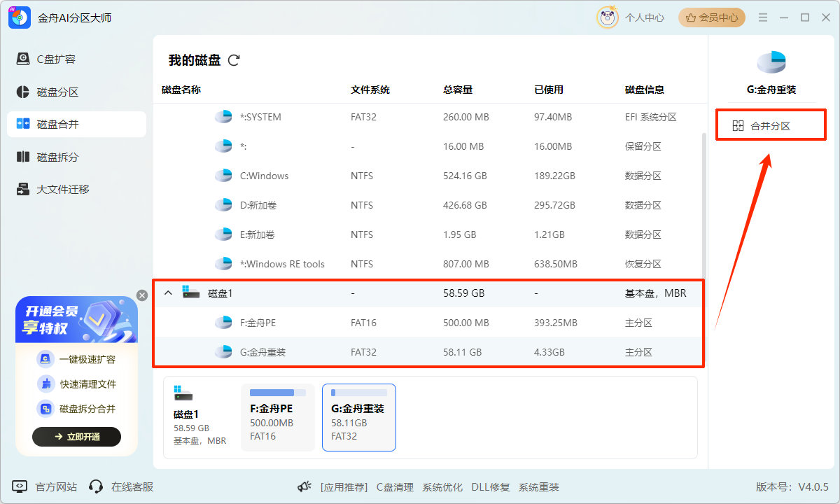This screenshot has width=840, height=504.
Task: Click the 磁盘信息 column header
Action: point(645,90)
